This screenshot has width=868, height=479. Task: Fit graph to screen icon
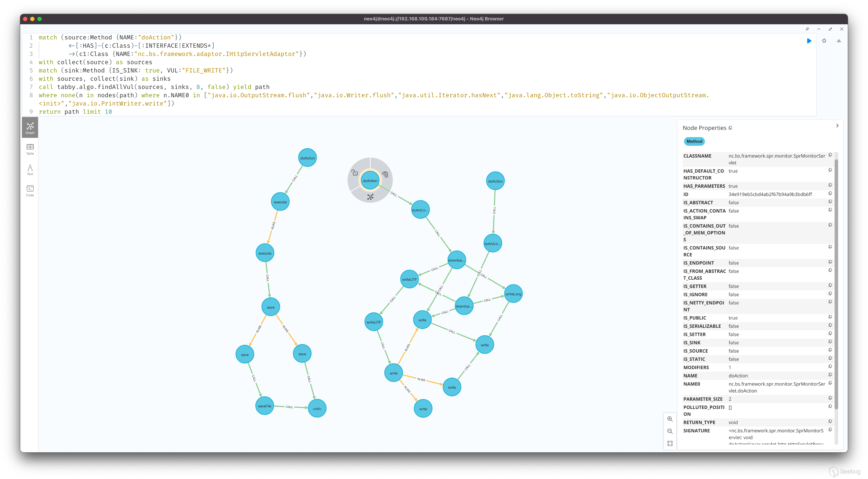[x=670, y=444]
